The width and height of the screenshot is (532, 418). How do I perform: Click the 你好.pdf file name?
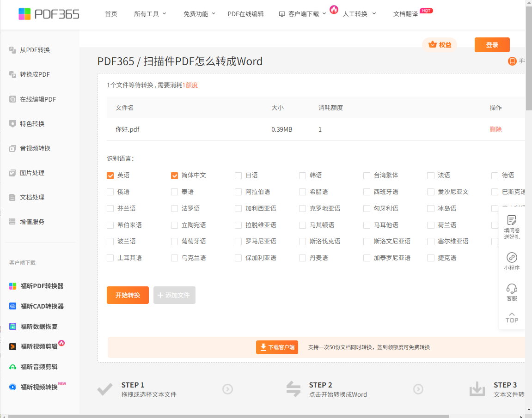[128, 129]
